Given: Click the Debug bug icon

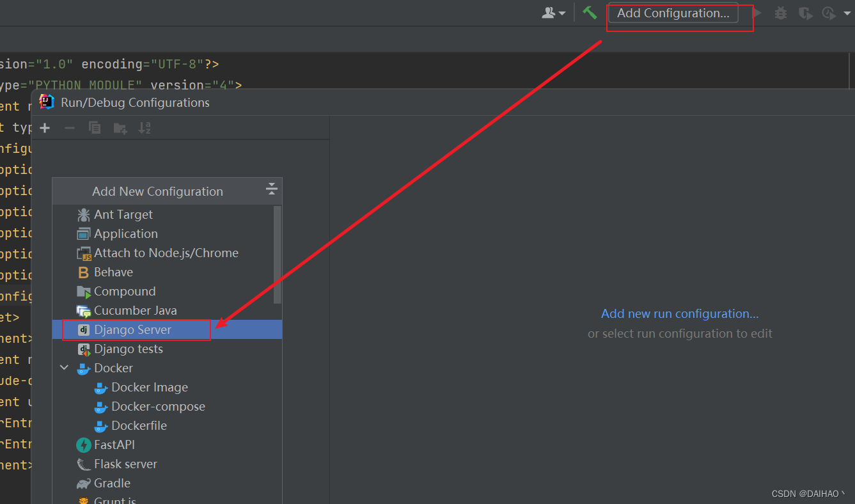Looking at the screenshot, I should coord(781,13).
